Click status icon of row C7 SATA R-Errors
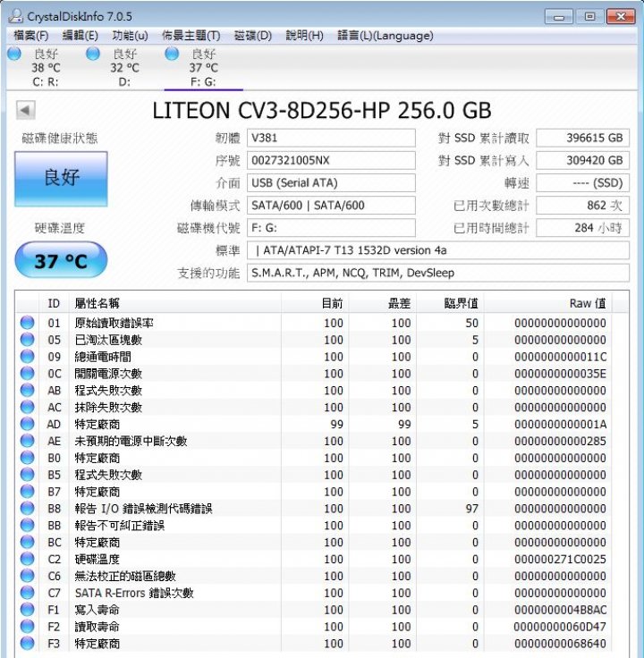 [x=28, y=593]
